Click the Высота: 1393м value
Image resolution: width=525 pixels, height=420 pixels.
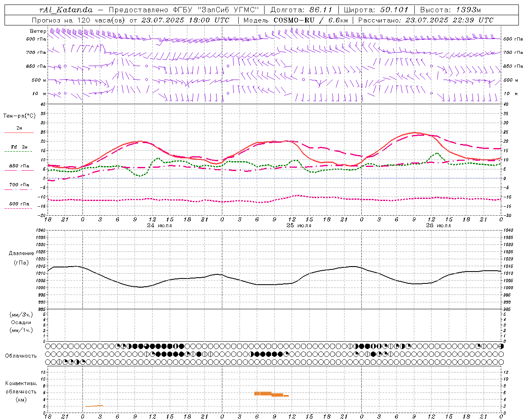(451, 10)
